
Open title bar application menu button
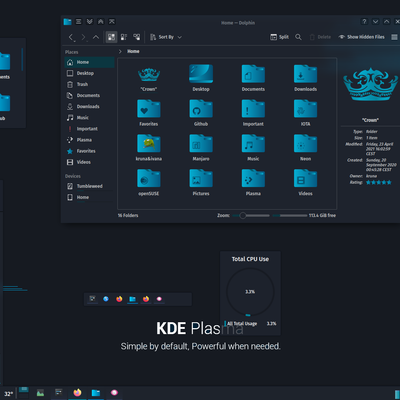pyautogui.click(x=78, y=22)
